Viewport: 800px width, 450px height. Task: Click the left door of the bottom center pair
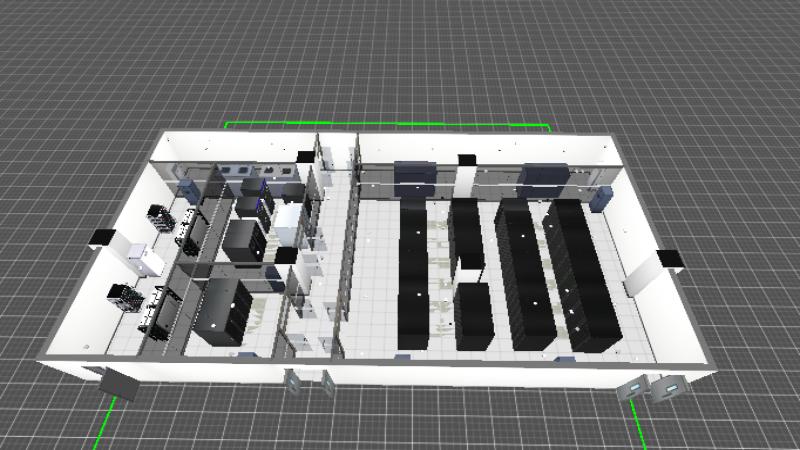pos(294,381)
